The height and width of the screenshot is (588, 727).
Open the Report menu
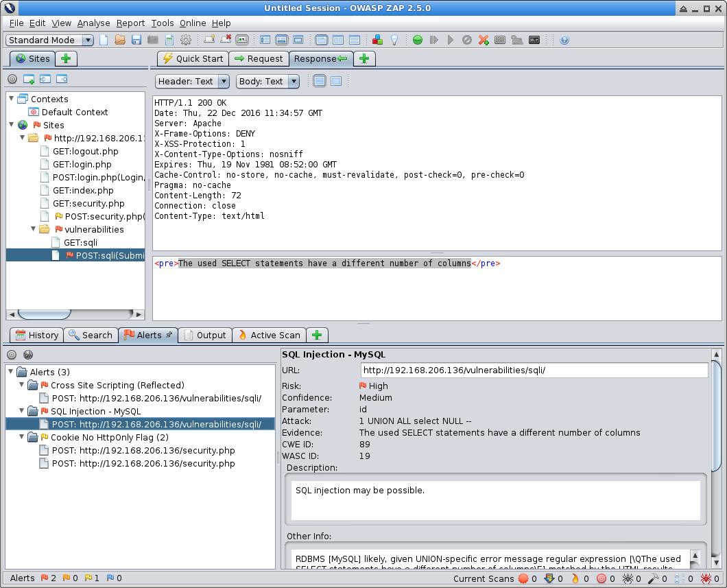[130, 23]
